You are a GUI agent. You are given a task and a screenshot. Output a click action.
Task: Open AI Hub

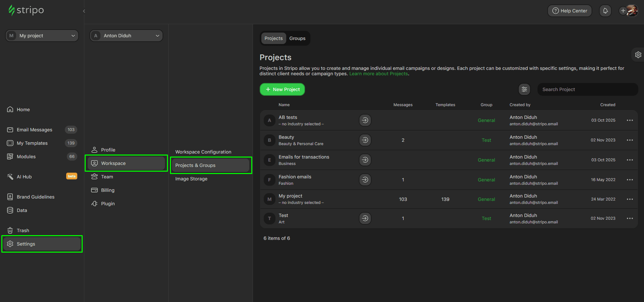[42, 177]
